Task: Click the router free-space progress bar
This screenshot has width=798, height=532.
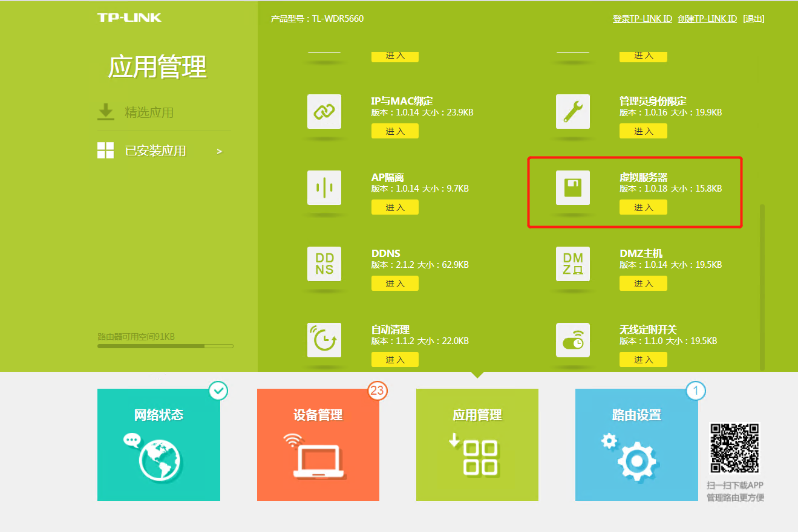Action: pyautogui.click(x=165, y=346)
